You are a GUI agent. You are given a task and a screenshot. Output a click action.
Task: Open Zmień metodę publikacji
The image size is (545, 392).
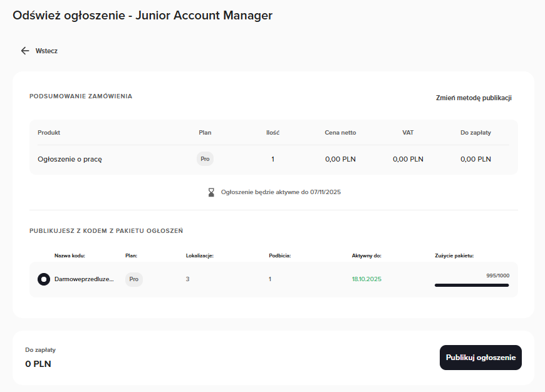[474, 98]
